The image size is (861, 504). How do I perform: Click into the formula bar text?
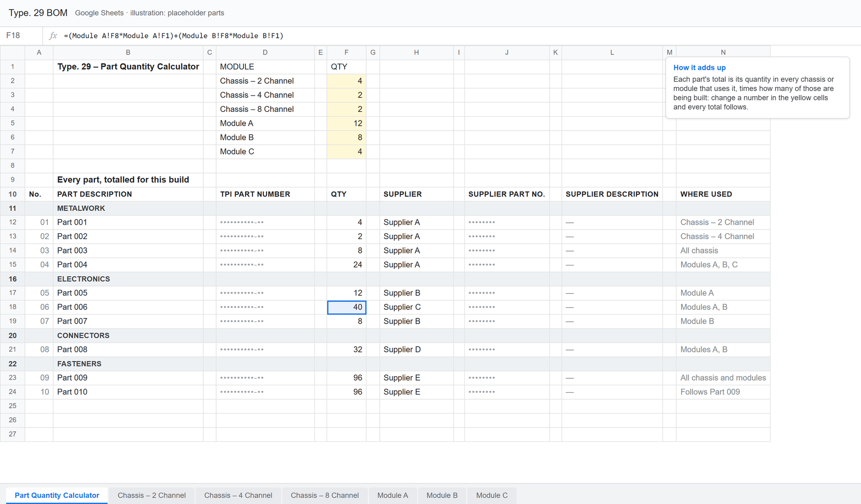click(x=174, y=36)
